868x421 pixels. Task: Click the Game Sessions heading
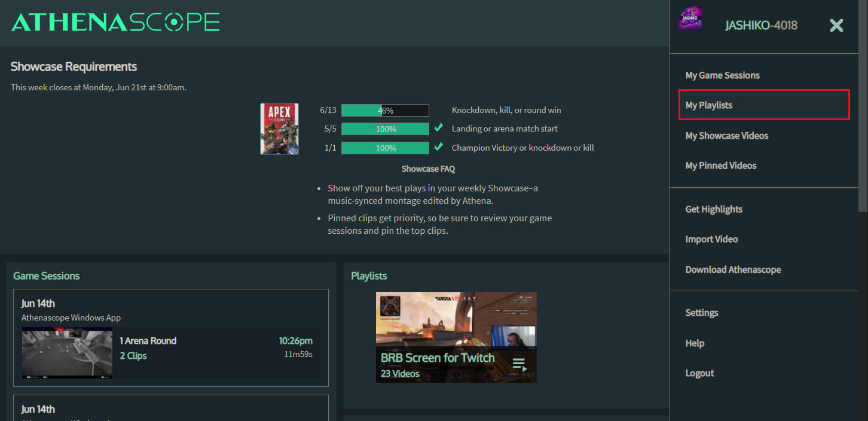(47, 276)
